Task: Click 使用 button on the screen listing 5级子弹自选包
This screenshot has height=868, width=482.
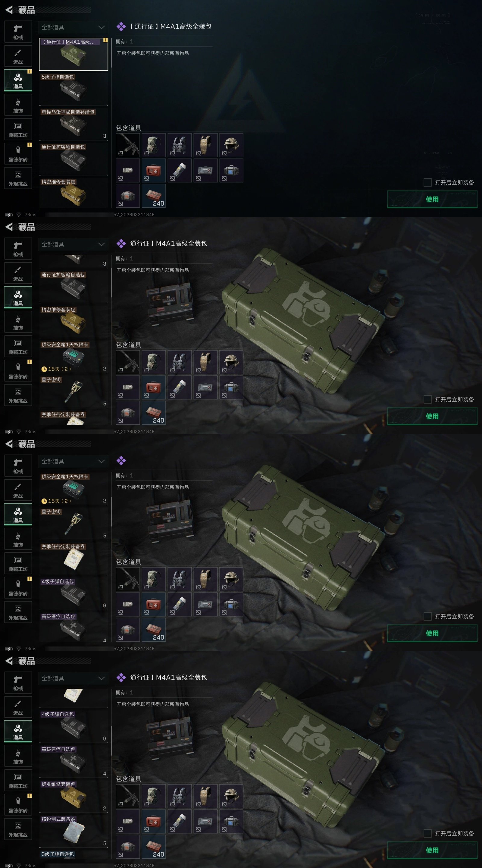Action: (x=432, y=199)
